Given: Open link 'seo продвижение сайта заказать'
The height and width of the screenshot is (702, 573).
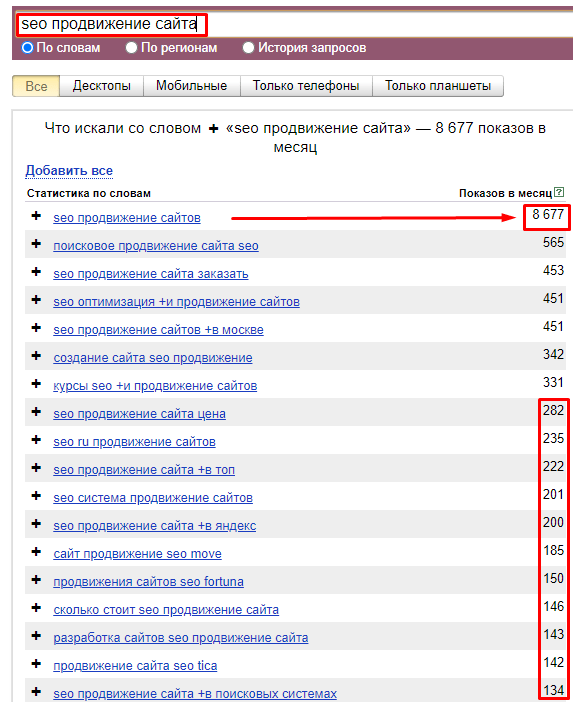Looking at the screenshot, I should pos(151,274).
